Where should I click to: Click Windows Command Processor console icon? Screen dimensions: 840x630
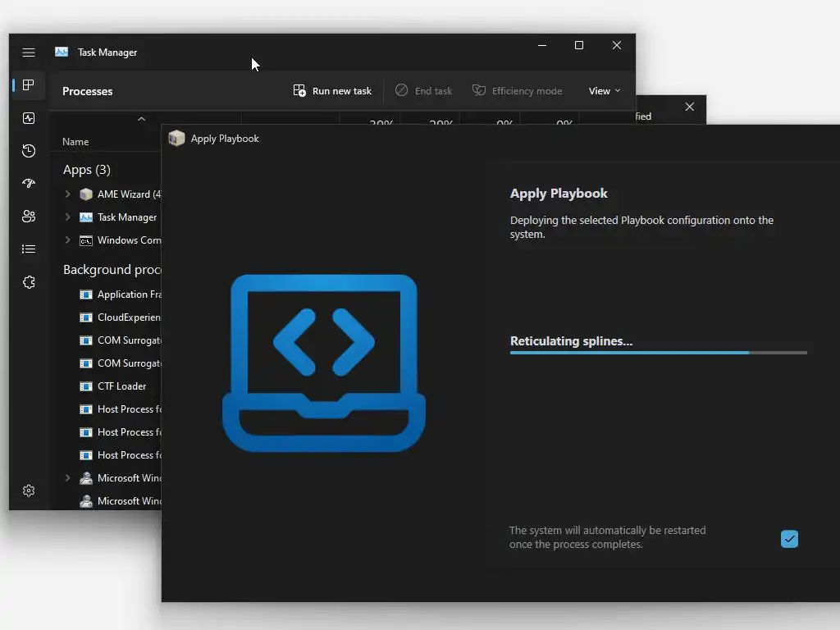click(85, 240)
